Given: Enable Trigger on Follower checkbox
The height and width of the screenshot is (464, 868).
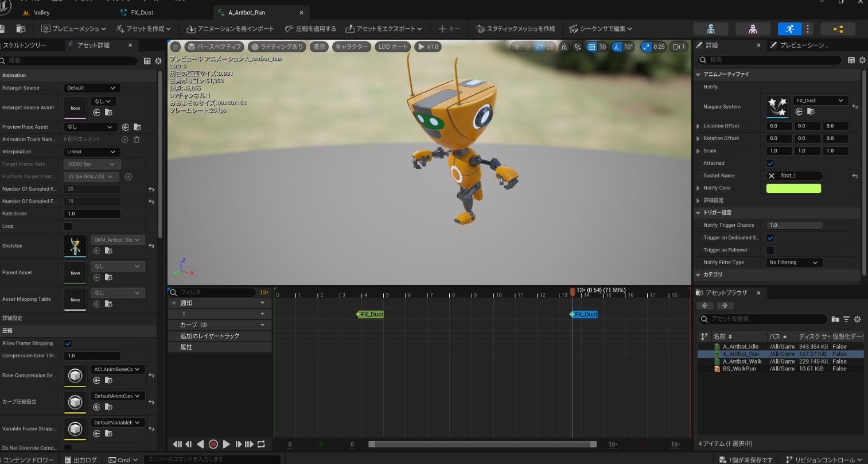Looking at the screenshot, I should pos(770,250).
